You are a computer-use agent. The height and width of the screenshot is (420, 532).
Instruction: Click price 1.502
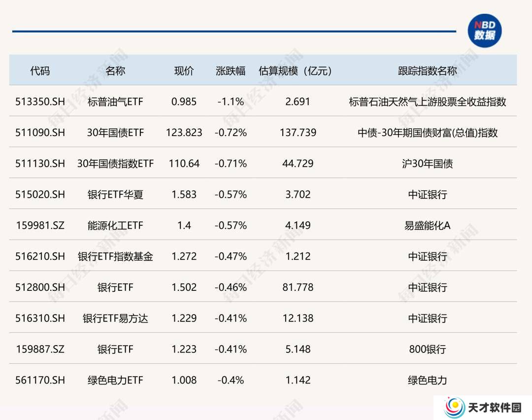pyautogui.click(x=184, y=287)
